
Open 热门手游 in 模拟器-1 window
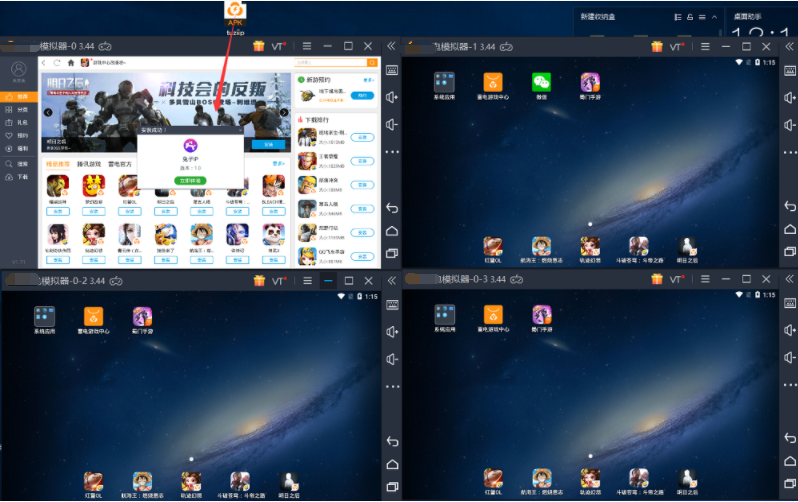590,86
